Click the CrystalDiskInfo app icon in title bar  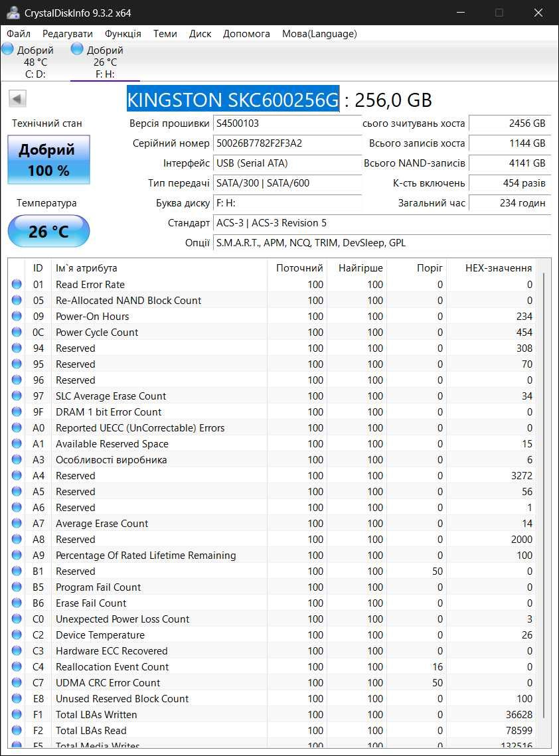tap(13, 13)
